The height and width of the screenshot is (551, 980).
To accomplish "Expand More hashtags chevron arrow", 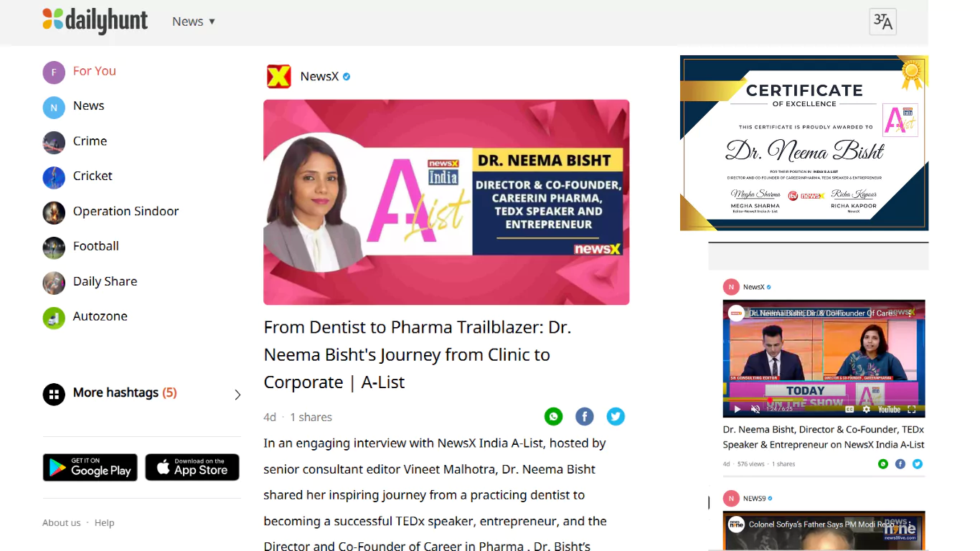I will 237,395.
